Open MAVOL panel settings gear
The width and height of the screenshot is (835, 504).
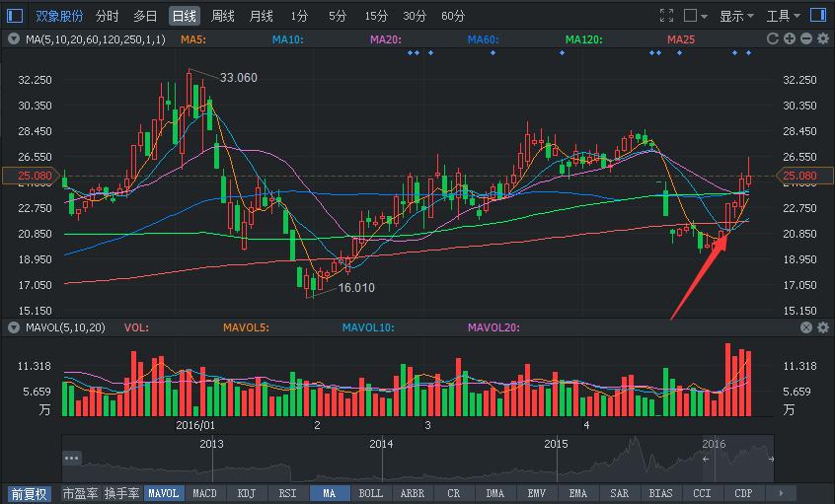click(822, 327)
